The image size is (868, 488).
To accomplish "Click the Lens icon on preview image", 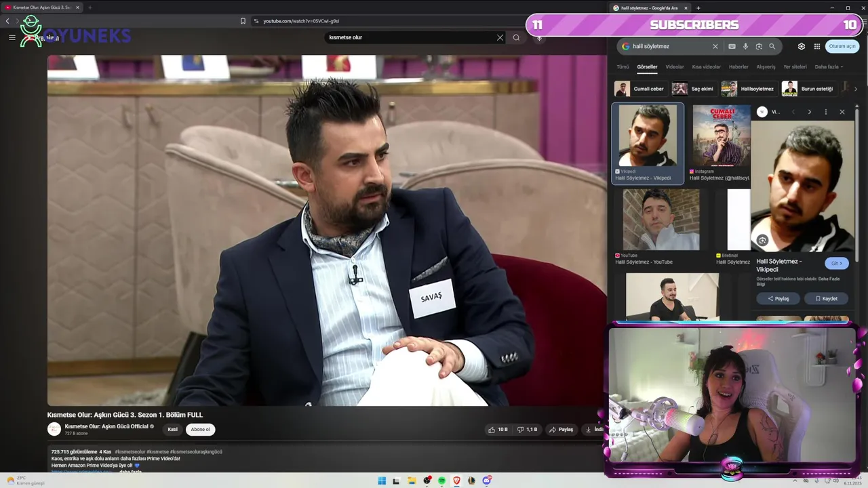I will (762, 241).
